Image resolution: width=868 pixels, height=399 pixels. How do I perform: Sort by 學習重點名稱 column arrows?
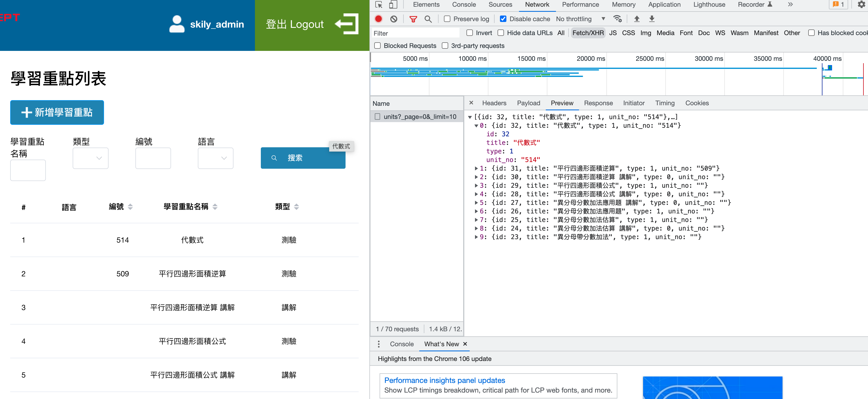[x=215, y=207]
